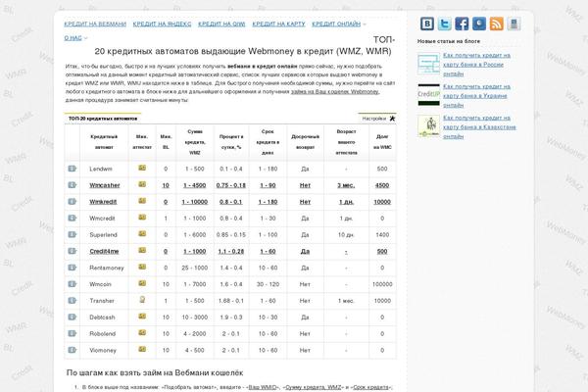
Task: Click the Transher name in the table
Action: [102, 301]
